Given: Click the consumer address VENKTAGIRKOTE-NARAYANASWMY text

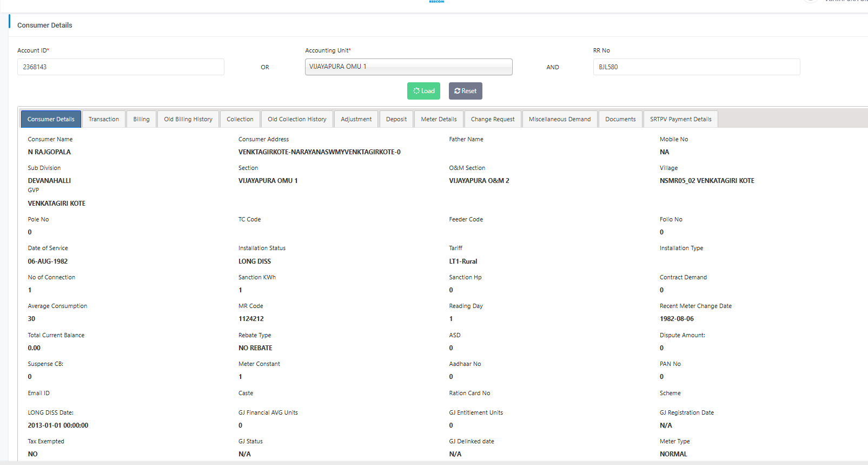Looking at the screenshot, I should (320, 152).
